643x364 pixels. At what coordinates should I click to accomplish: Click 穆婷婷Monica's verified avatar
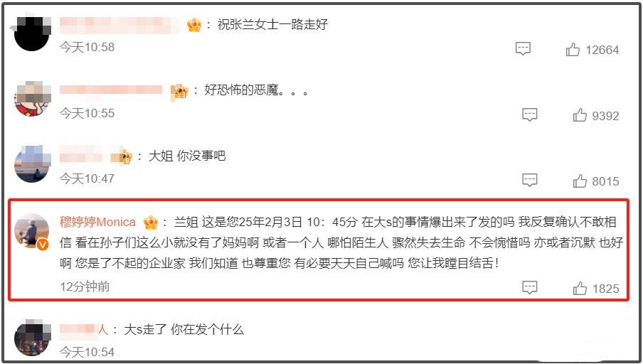point(32,231)
